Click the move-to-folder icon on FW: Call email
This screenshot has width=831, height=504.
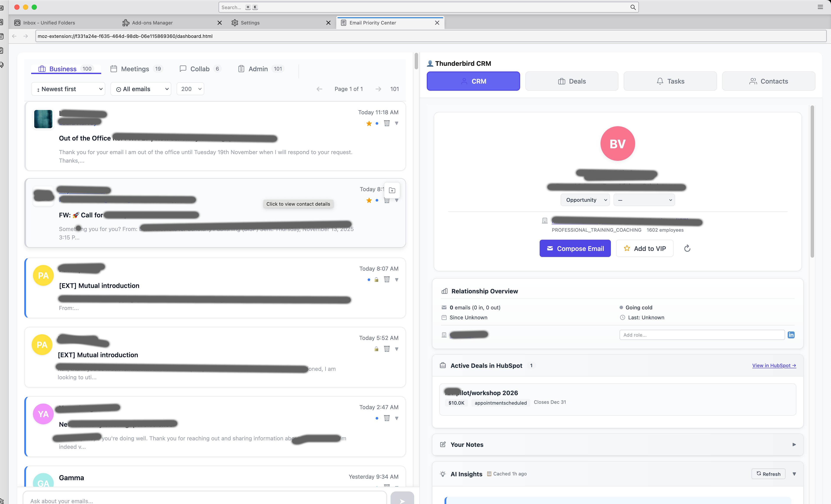click(x=392, y=191)
